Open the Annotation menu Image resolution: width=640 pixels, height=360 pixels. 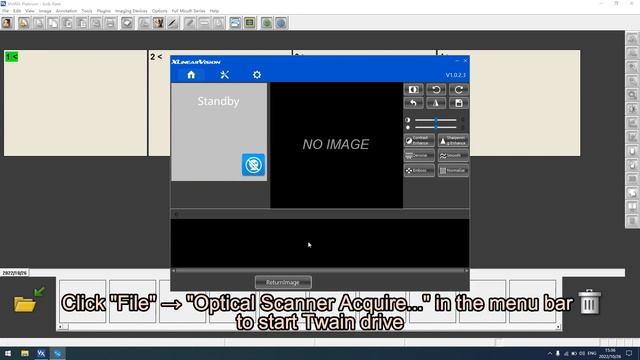[66, 11]
